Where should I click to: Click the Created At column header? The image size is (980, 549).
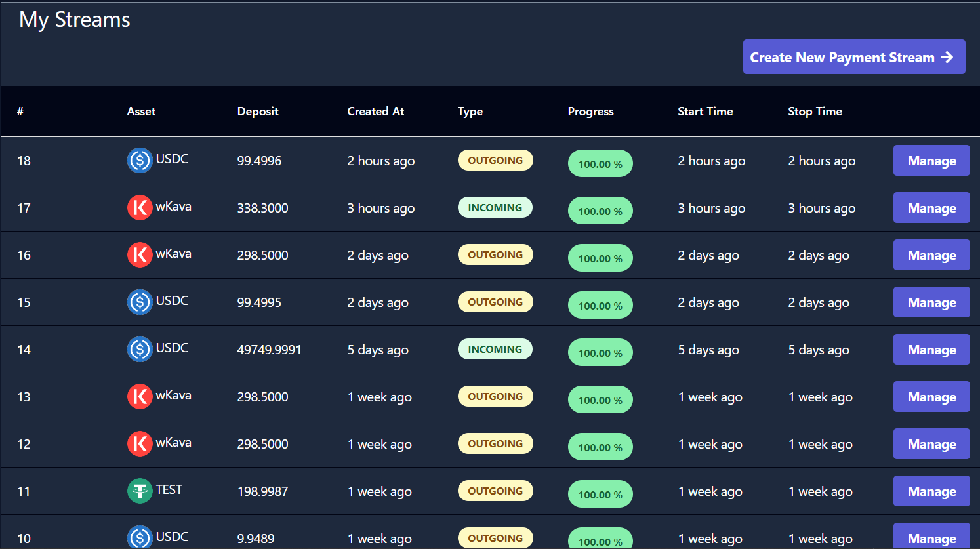click(x=375, y=112)
